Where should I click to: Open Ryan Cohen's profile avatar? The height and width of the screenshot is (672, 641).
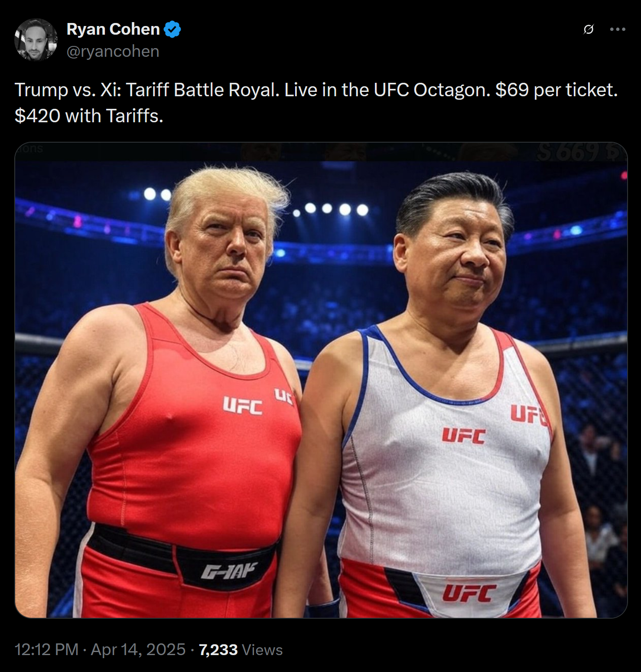36,39
